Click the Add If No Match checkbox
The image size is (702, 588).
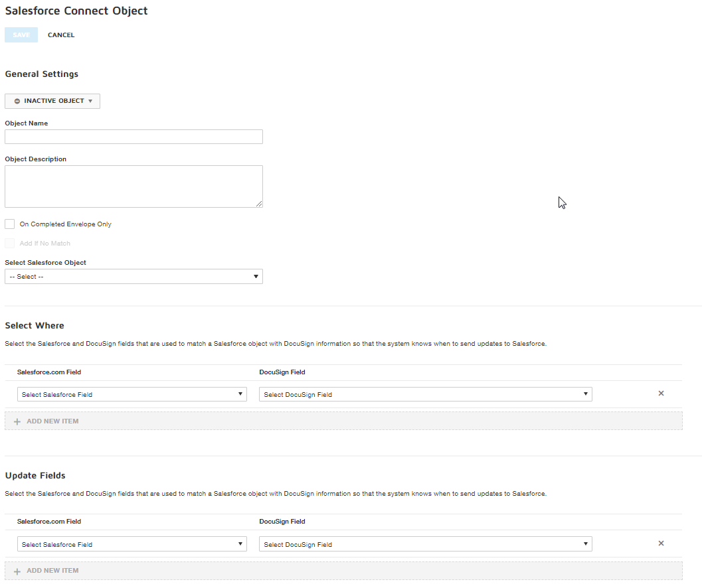click(x=9, y=243)
